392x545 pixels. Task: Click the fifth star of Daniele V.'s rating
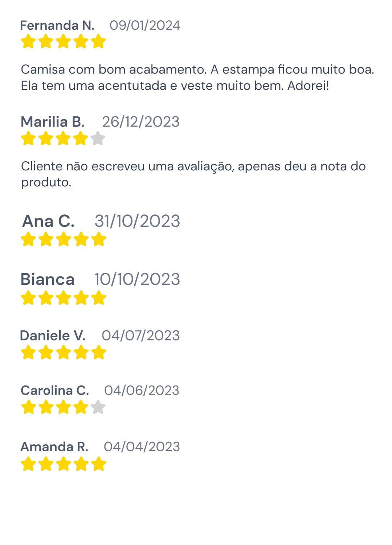tap(98, 352)
